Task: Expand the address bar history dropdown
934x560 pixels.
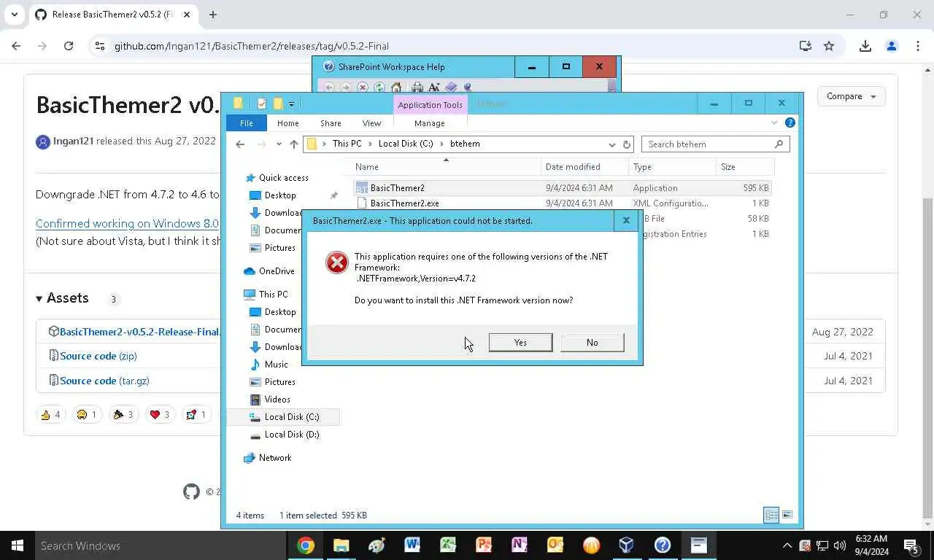Action: pos(611,144)
